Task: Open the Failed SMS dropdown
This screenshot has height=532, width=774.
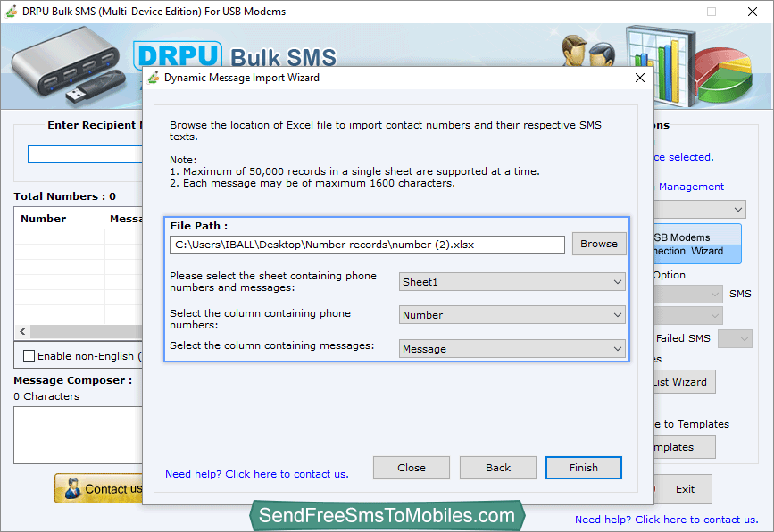Action: (x=735, y=338)
